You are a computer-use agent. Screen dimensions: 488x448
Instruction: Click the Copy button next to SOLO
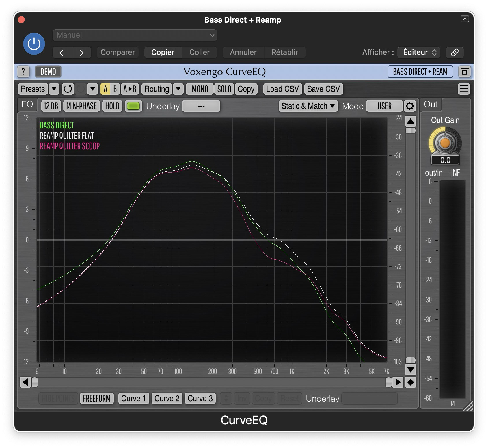click(246, 89)
